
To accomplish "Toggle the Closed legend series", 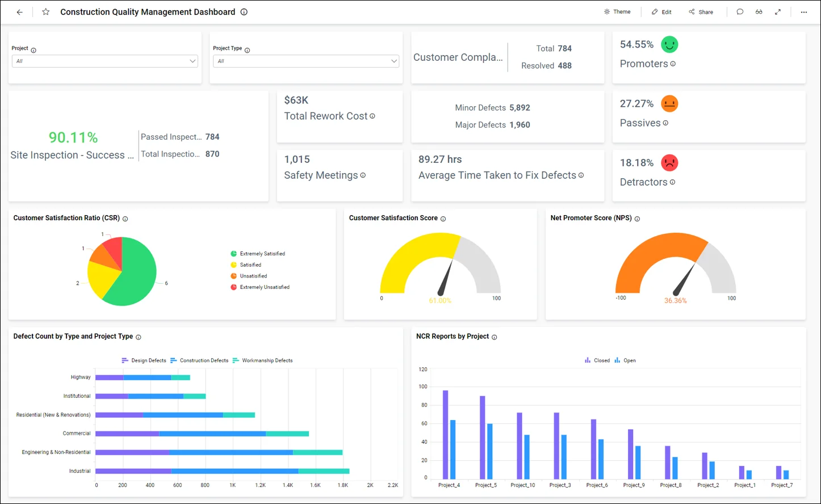I will tap(597, 360).
